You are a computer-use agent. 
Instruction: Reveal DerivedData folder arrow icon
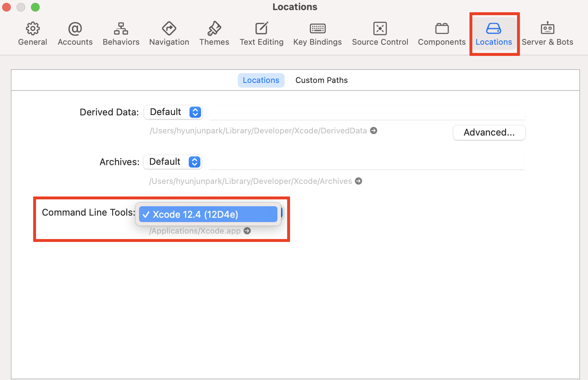click(374, 131)
